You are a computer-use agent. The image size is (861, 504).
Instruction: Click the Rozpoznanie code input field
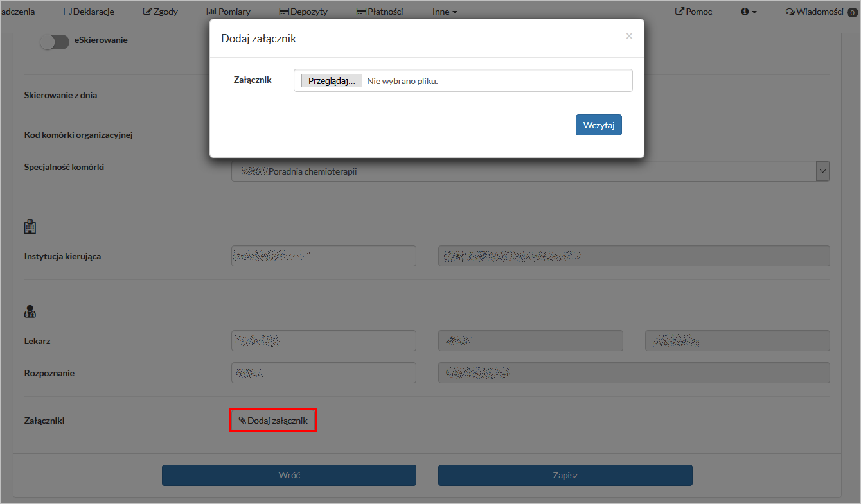(324, 373)
